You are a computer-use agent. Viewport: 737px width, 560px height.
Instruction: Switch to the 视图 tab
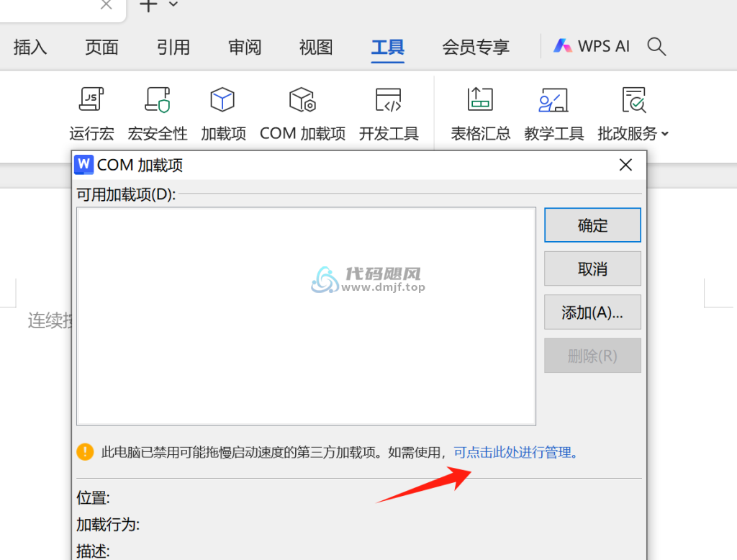point(316,47)
